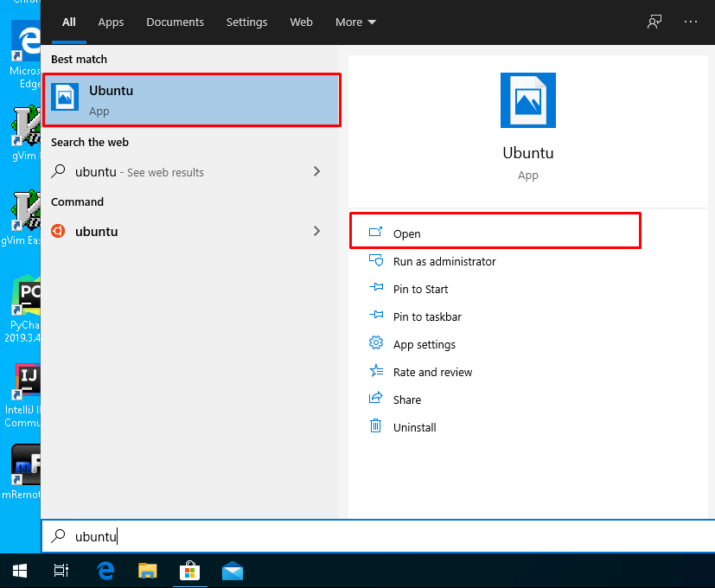The image size is (715, 588).
Task: Select Microsoft Edge desktop shortcut
Action: [24, 55]
